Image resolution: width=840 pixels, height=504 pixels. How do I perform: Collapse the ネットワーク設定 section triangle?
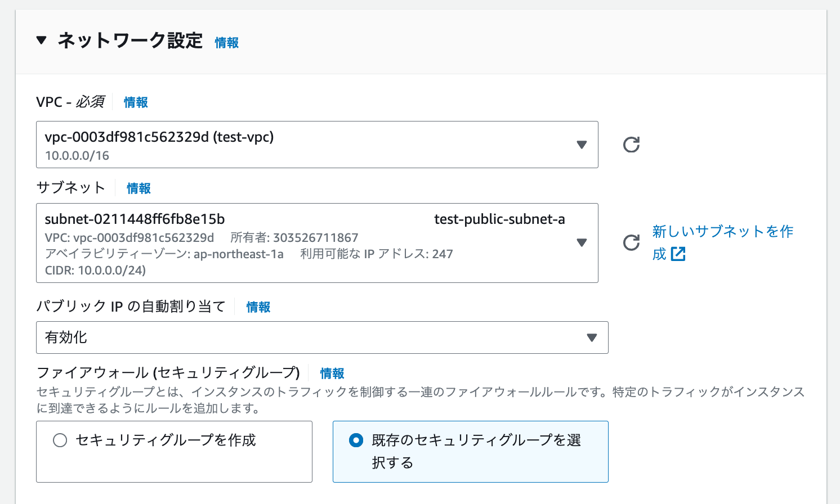(41, 40)
